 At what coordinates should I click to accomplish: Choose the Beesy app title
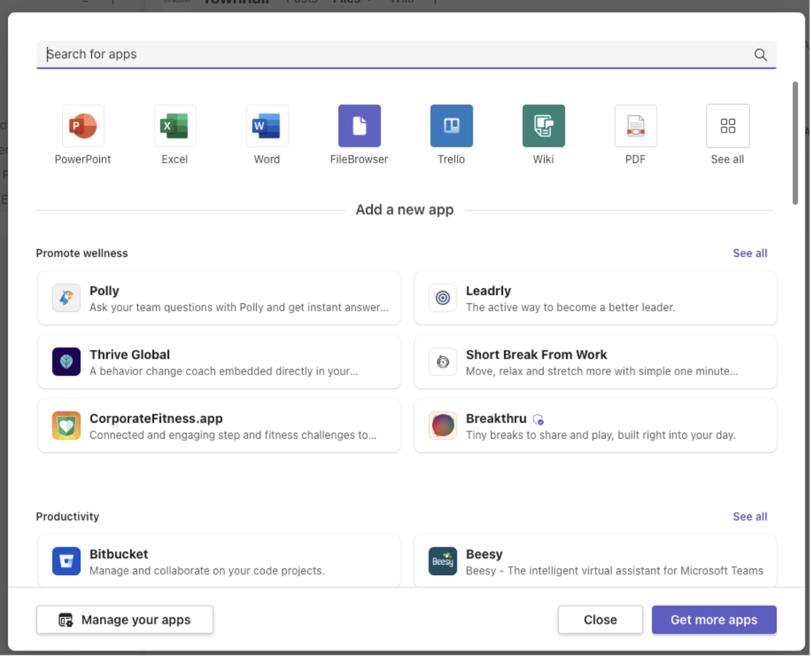tap(485, 554)
